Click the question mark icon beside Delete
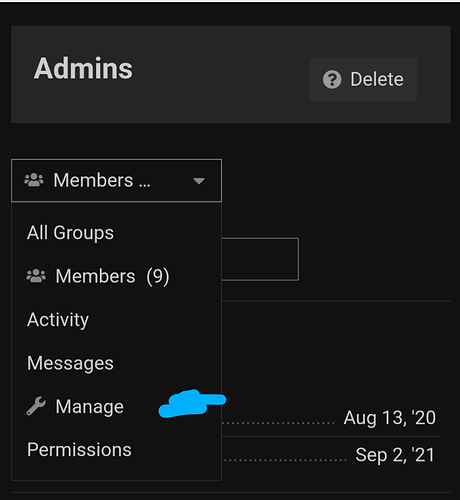The height and width of the screenshot is (500, 460). coord(332,79)
